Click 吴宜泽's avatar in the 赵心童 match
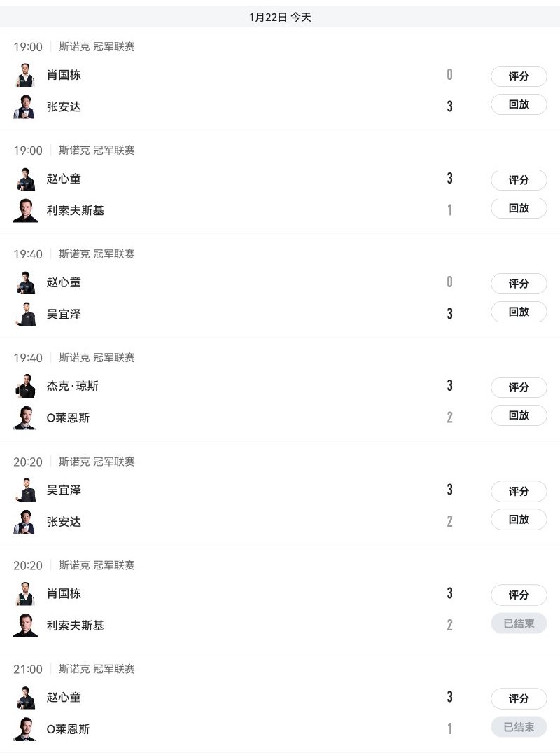560x753 pixels. pos(26,315)
